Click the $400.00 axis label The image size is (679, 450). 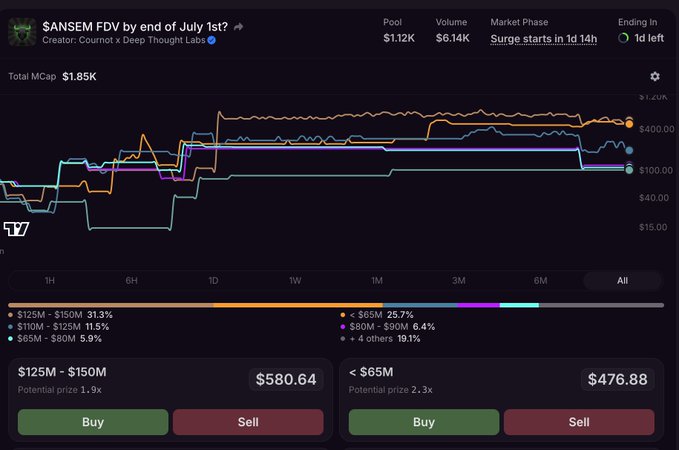click(656, 129)
